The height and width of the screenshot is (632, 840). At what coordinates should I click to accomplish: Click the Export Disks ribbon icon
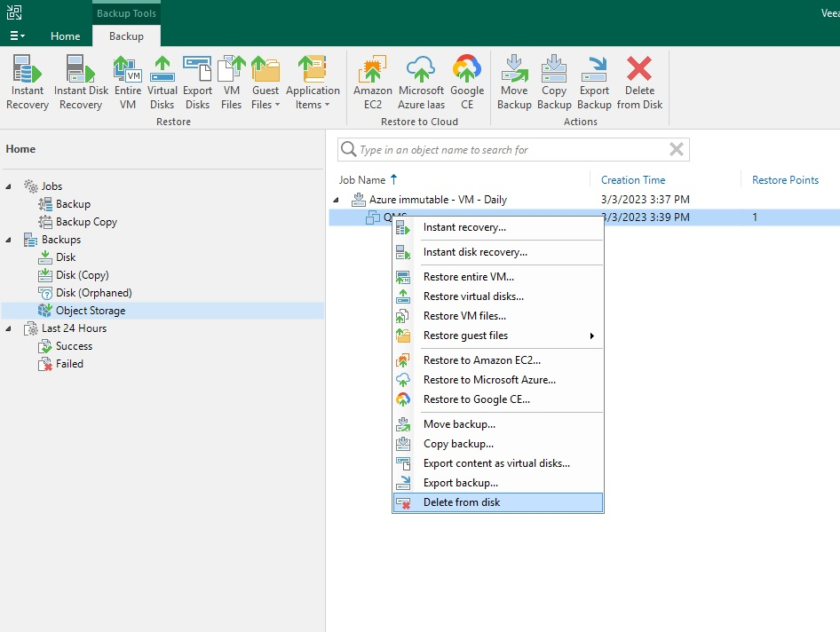point(197,82)
